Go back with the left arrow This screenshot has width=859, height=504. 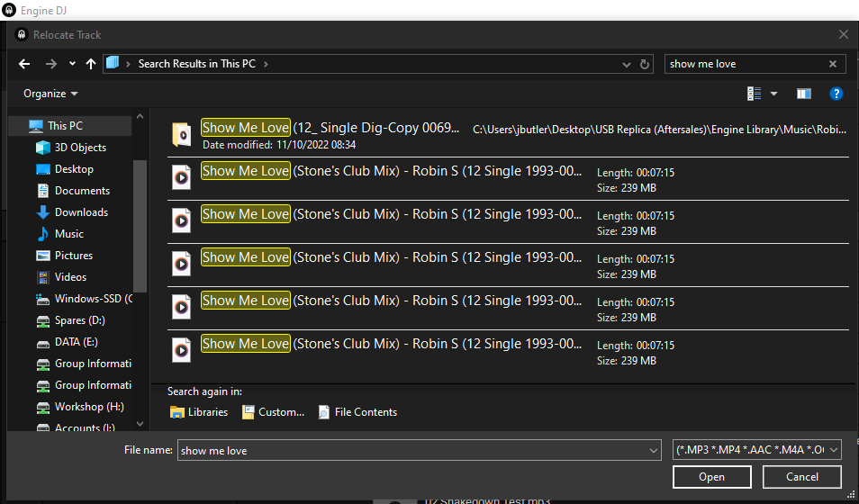point(24,64)
